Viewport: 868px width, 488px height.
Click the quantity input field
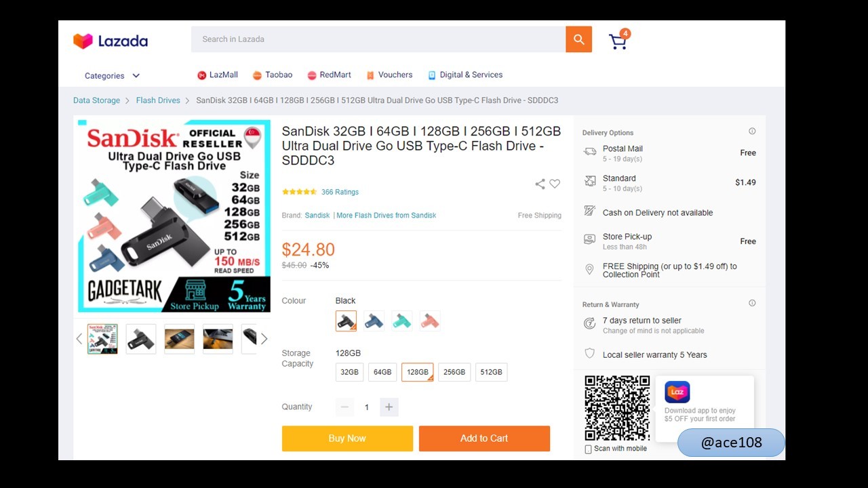(367, 407)
